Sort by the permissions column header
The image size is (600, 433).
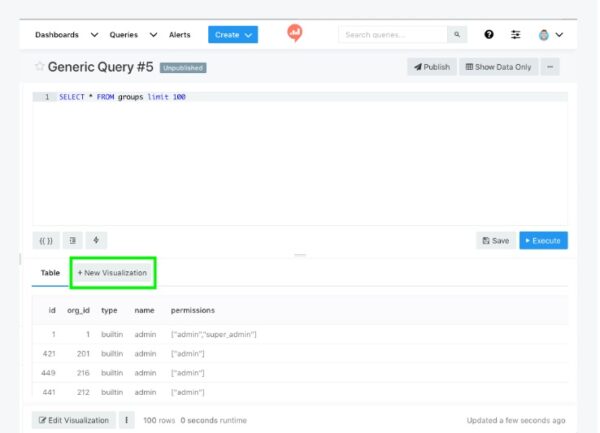tap(192, 310)
